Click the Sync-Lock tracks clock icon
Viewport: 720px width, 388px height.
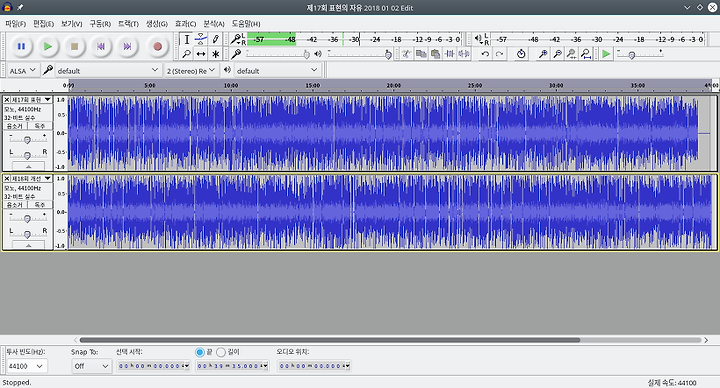[521, 54]
